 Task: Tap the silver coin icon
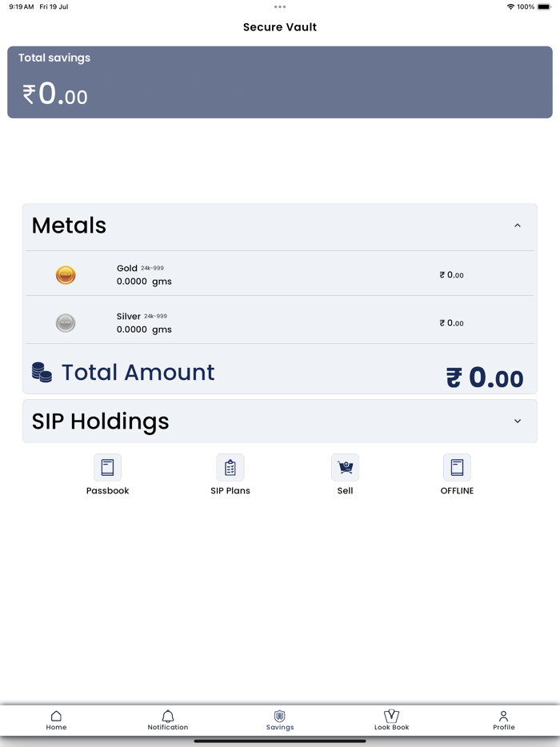(66, 323)
